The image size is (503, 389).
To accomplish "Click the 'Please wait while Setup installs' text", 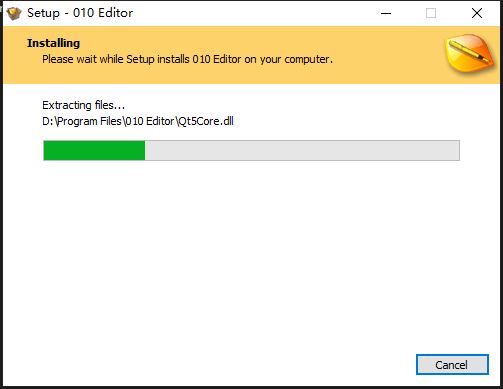I will coord(116,59).
